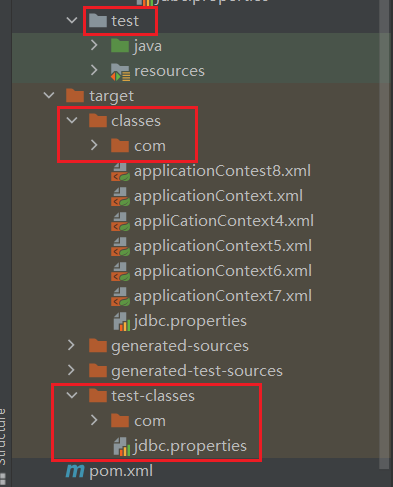The height and width of the screenshot is (487, 393).
Task: Expand the green java folder chevron
Action: (x=94, y=45)
